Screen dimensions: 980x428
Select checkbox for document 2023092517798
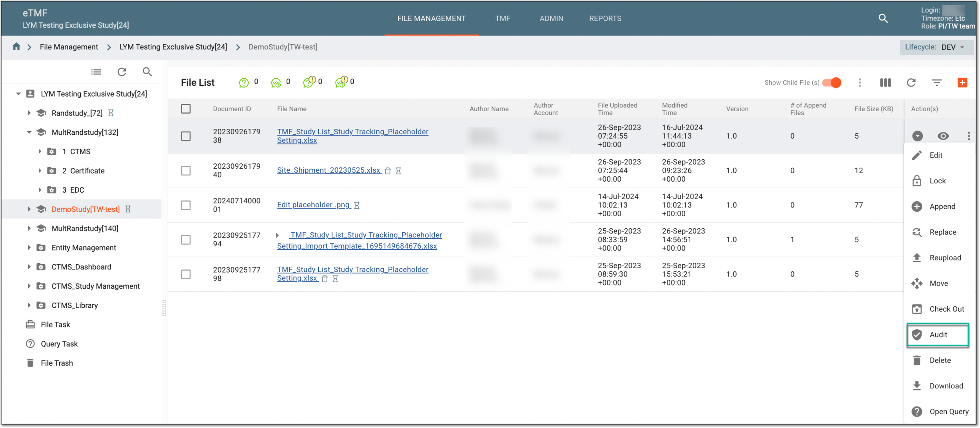[186, 274]
